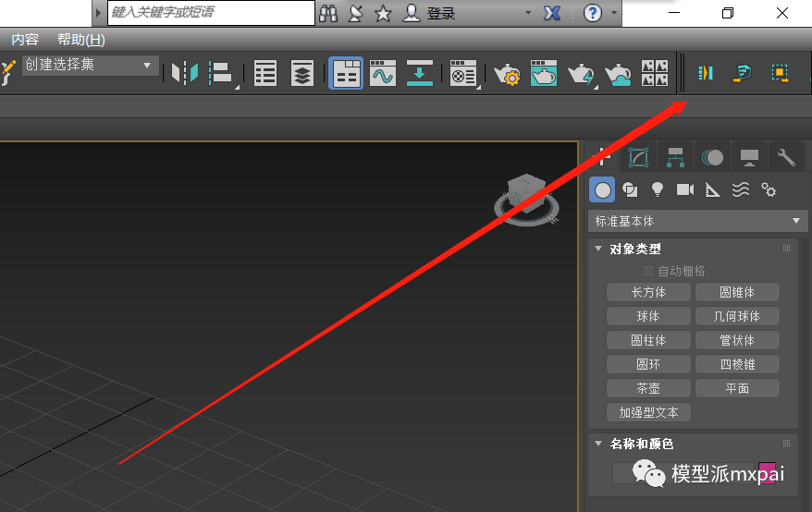Select the Shapes category icon
The width and height of the screenshot is (812, 512).
(630, 190)
